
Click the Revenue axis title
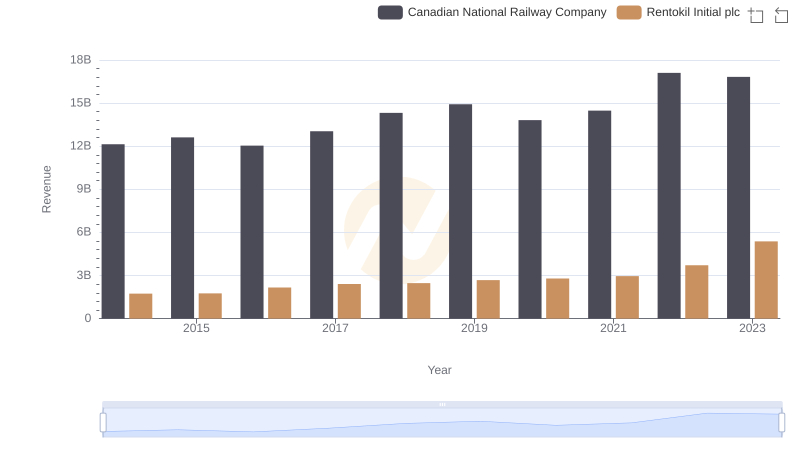(x=46, y=189)
